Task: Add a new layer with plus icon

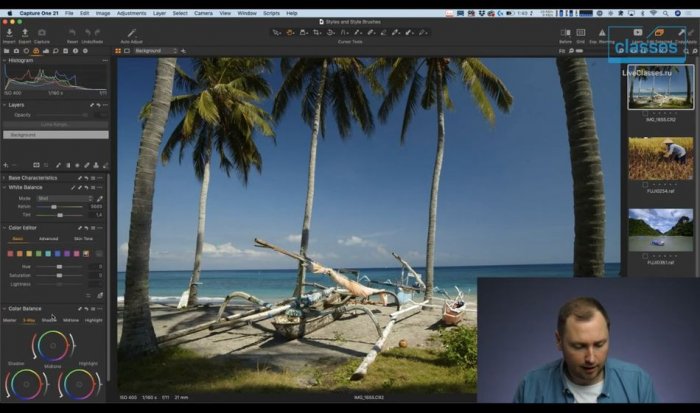Action: coord(6,165)
